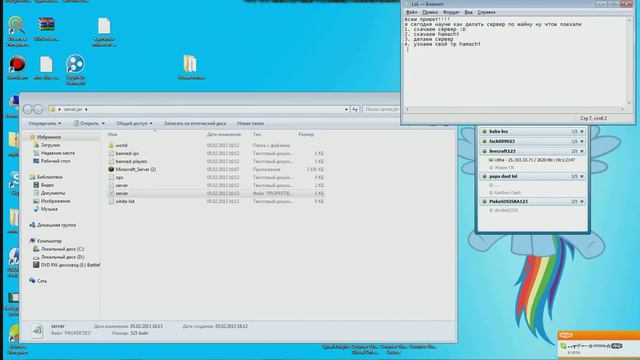Open Локальный диск (D:) in navigation pane
Screen dimensions: 640x360
coord(62,257)
